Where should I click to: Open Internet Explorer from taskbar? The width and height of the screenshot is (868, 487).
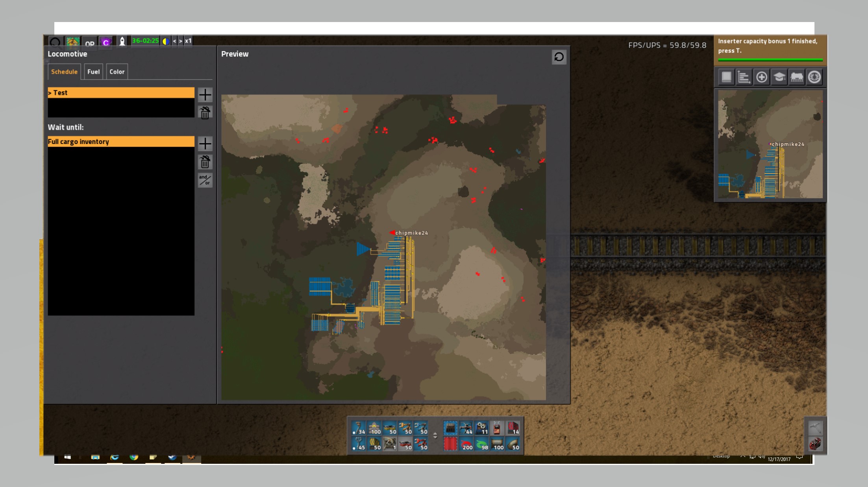(x=115, y=457)
